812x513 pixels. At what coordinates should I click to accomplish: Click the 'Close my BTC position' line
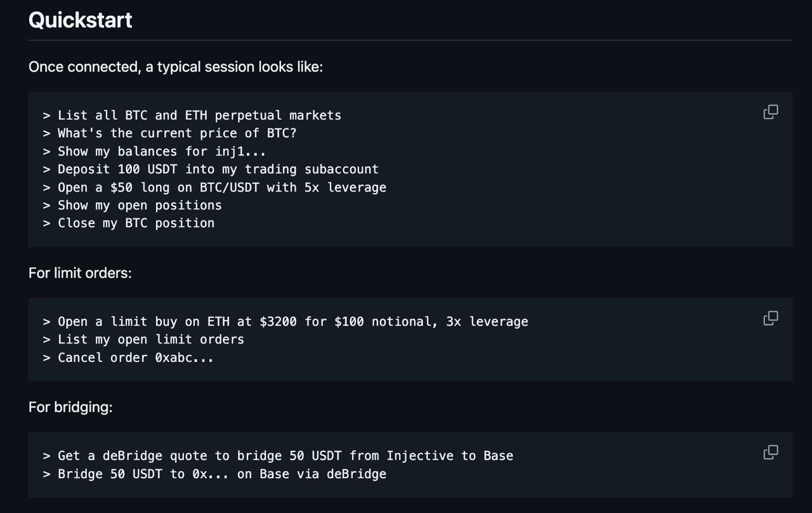point(136,223)
